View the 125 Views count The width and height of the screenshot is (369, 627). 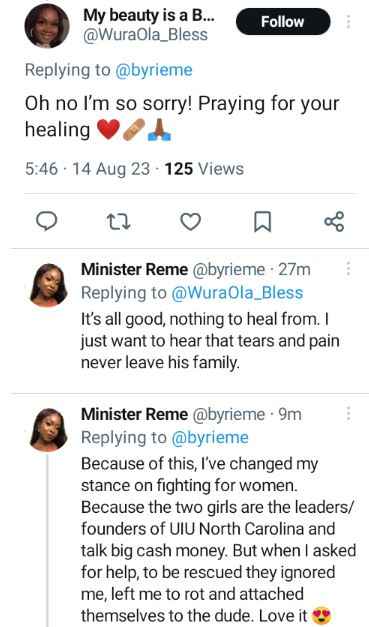204,169
